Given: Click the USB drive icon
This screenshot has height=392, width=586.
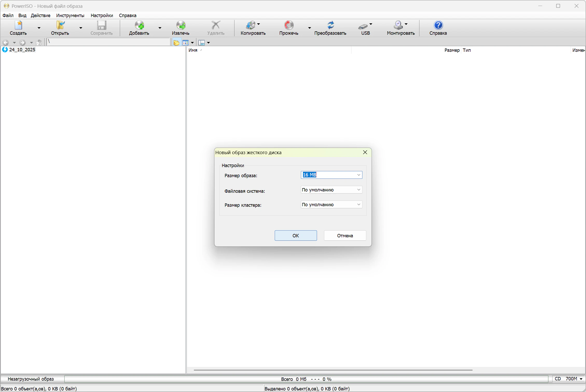Looking at the screenshot, I should pos(363,26).
